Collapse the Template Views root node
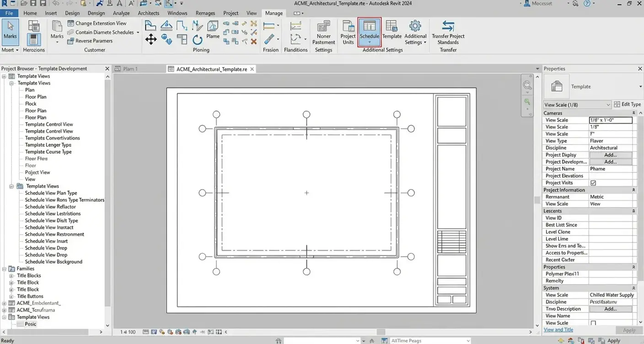Viewport: 644px width, 344px height. coord(4,76)
